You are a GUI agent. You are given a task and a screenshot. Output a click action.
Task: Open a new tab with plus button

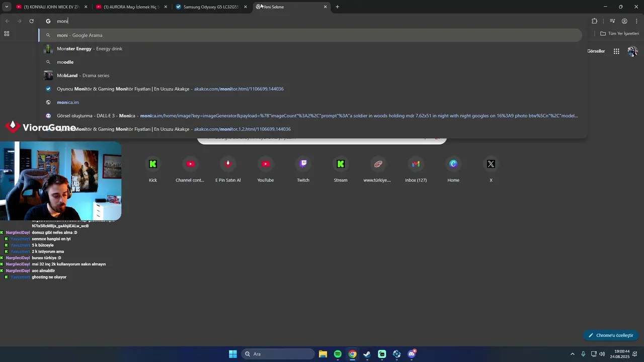[337, 7]
